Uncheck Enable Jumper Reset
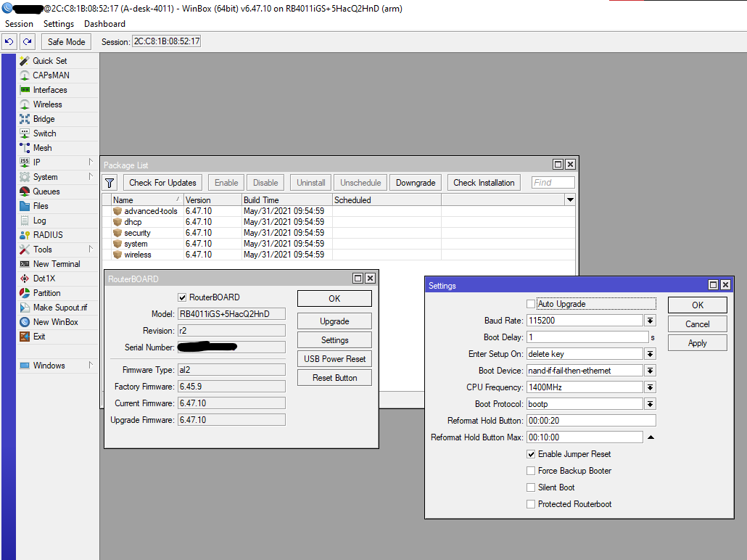 click(531, 454)
